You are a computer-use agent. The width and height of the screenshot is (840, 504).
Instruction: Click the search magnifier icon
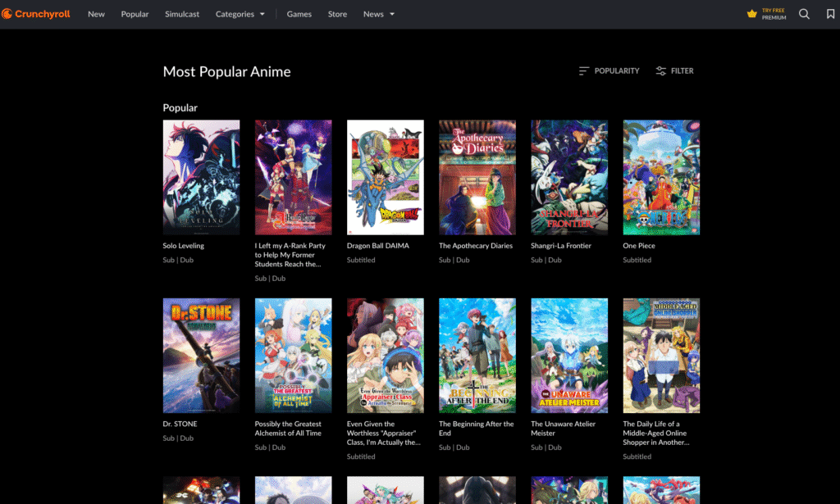[x=804, y=14]
